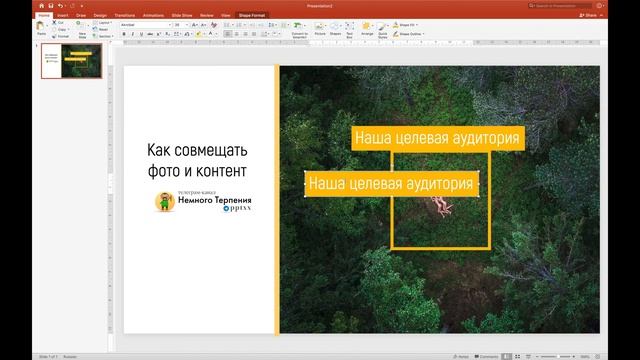Click the Search in Presentation field
This screenshot has width=640, height=360.
(560, 6)
